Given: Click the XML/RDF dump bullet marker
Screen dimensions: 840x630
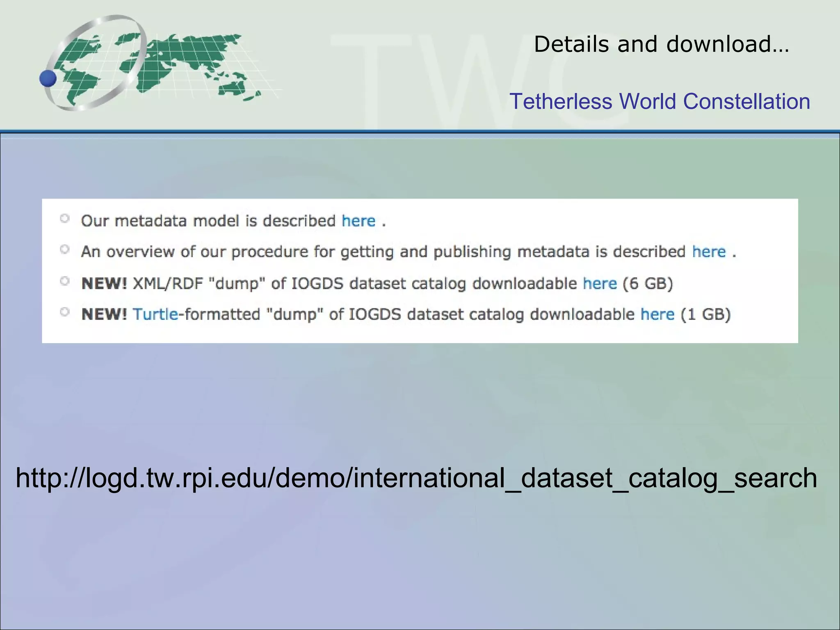Looking at the screenshot, I should (65, 281).
